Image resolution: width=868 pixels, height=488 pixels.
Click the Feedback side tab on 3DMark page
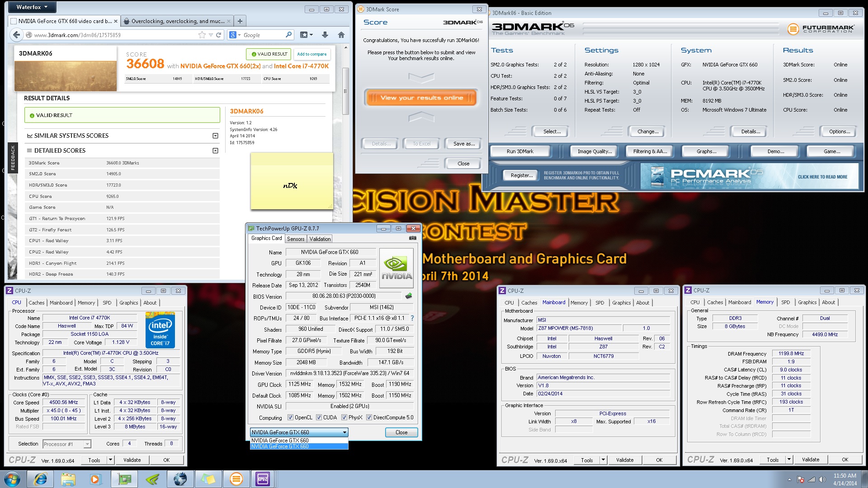point(13,157)
